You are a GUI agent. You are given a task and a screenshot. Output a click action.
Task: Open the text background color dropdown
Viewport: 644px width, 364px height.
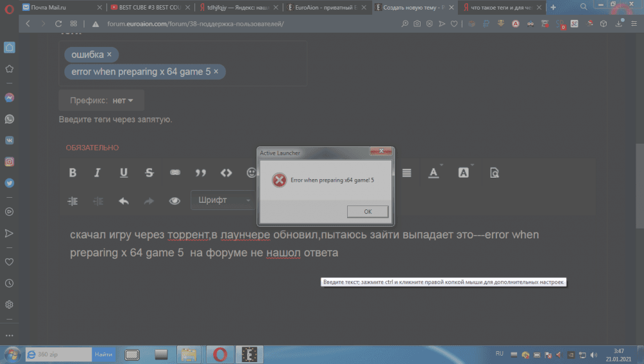(x=464, y=173)
